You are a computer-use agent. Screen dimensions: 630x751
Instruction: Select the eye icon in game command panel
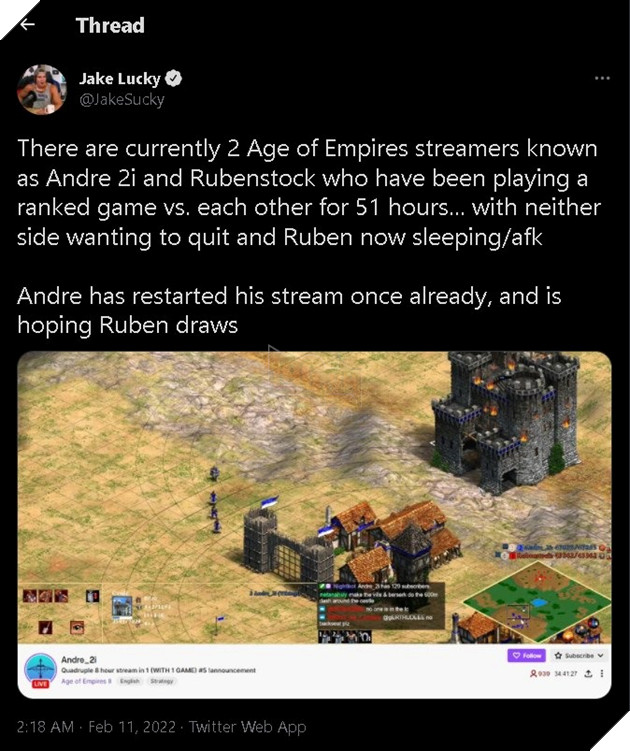(x=77, y=627)
